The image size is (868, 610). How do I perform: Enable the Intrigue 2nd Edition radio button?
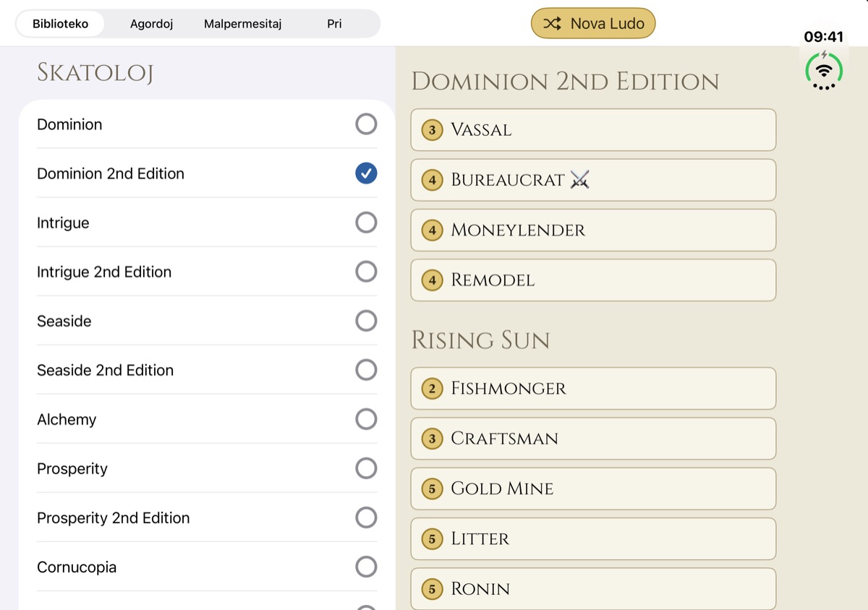point(366,272)
